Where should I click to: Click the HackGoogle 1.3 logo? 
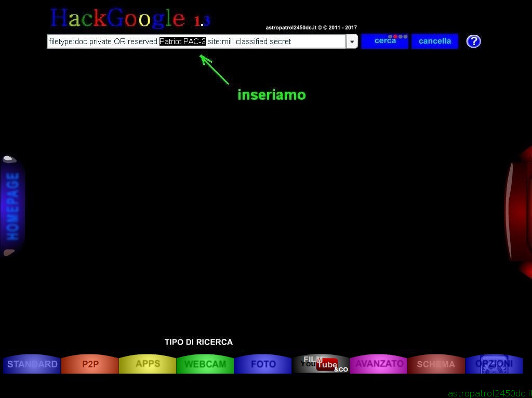[130, 18]
